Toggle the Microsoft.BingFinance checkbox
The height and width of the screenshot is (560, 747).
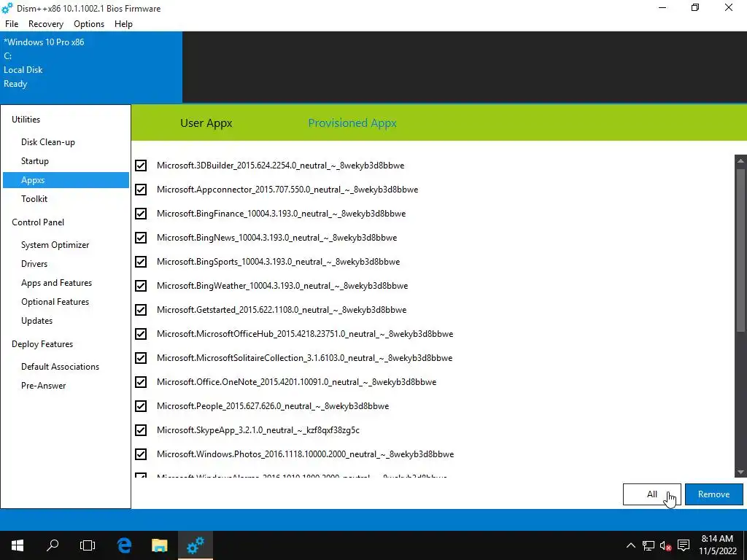pyautogui.click(x=141, y=214)
